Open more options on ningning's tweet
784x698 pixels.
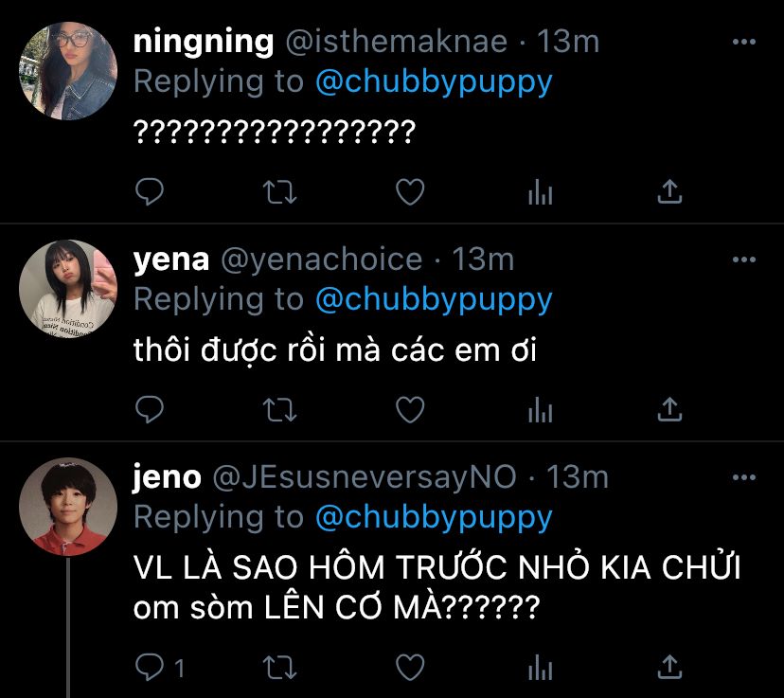745,43
